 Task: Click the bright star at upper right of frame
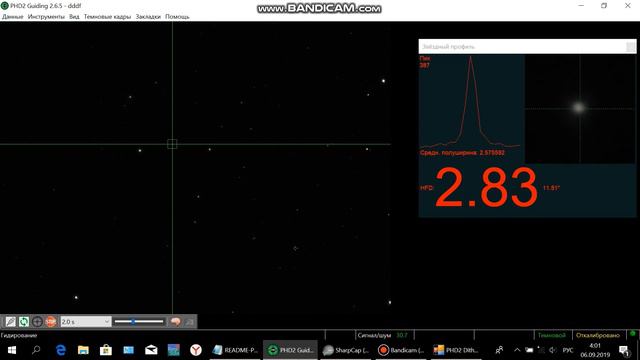(x=383, y=81)
